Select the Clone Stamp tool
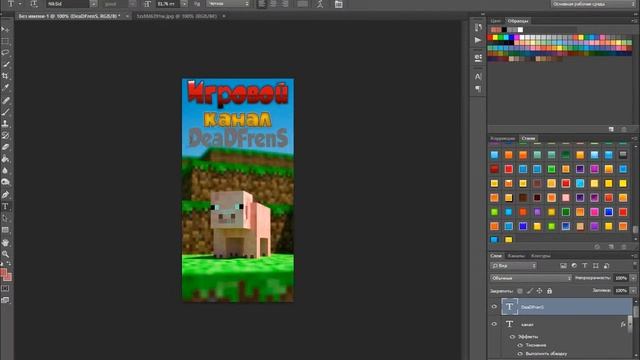The width and height of the screenshot is (640, 360). tap(5, 123)
